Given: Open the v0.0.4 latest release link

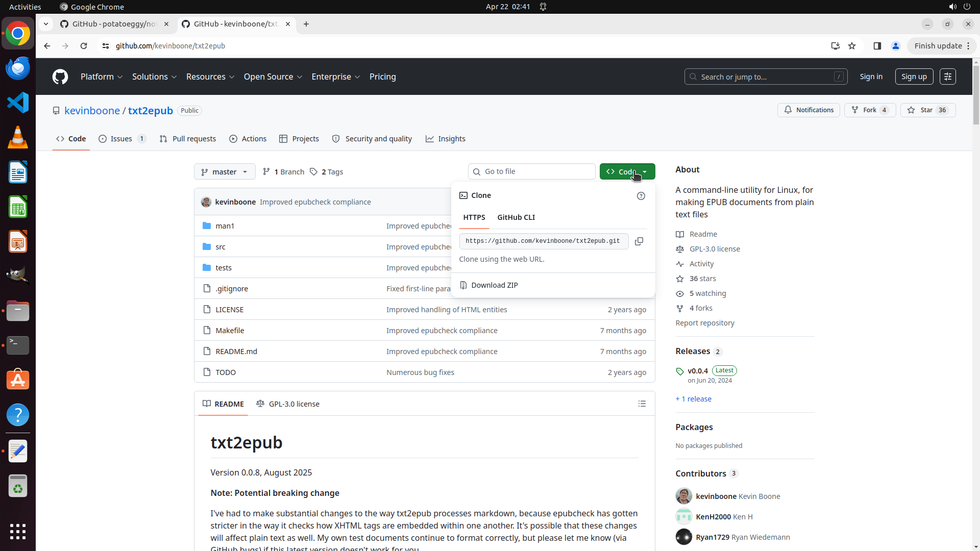Looking at the screenshot, I should tap(697, 371).
